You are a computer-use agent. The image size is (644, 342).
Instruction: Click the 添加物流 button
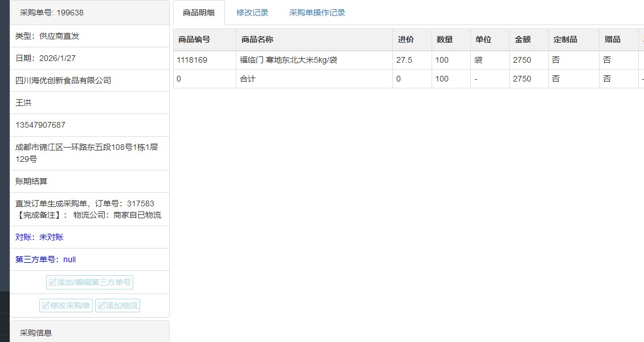(x=117, y=306)
